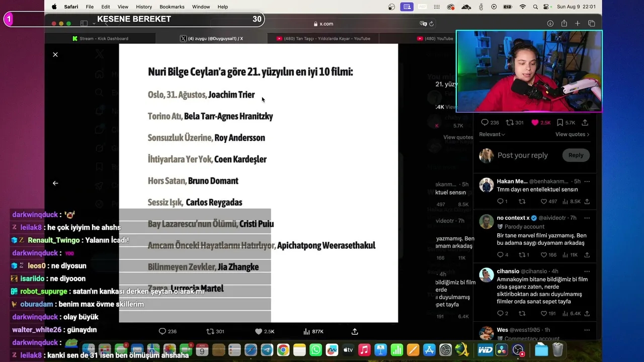Open the Wi-Fi status menu

coord(522,7)
